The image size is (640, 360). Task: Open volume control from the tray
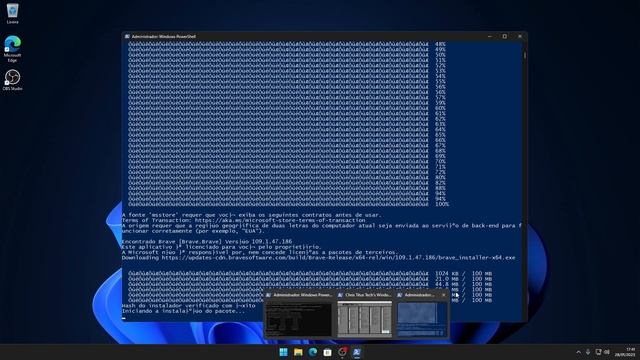point(607,352)
